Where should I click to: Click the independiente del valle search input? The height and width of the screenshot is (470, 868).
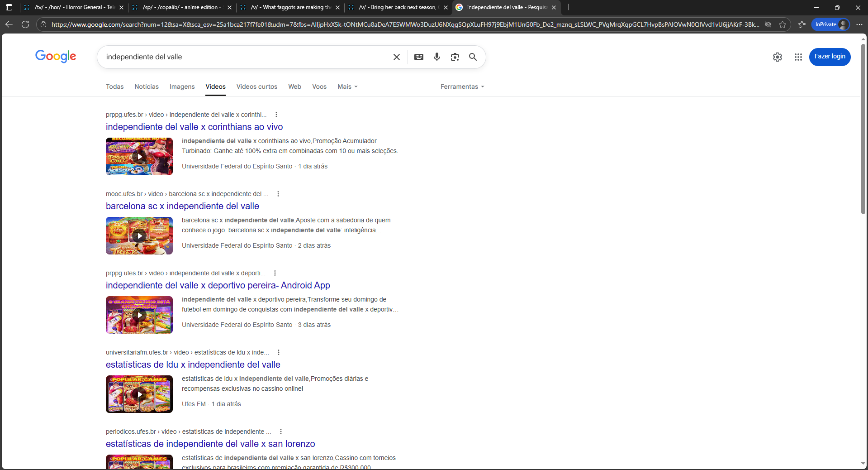tap(244, 57)
